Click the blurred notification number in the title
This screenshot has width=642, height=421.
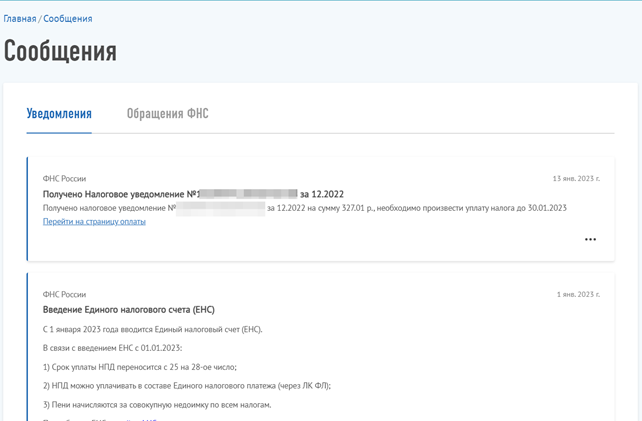[x=248, y=194]
